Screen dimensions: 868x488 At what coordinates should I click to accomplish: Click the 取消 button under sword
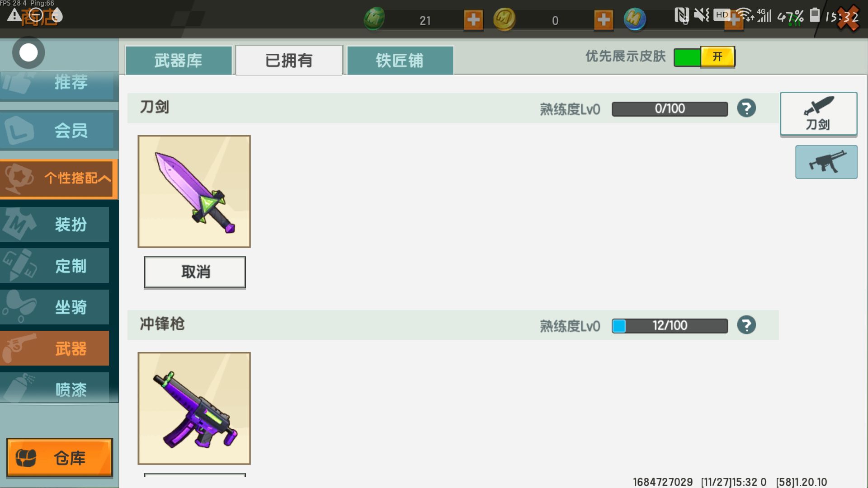(x=195, y=272)
